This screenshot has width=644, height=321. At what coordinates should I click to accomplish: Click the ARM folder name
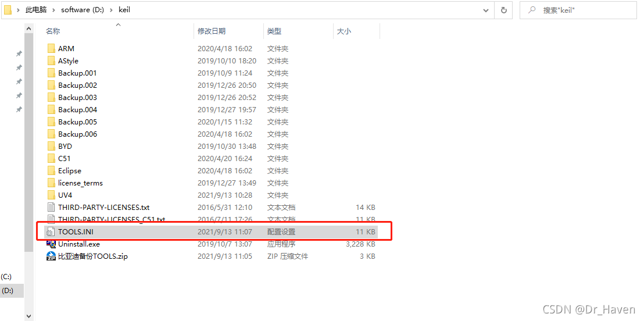[x=66, y=48]
